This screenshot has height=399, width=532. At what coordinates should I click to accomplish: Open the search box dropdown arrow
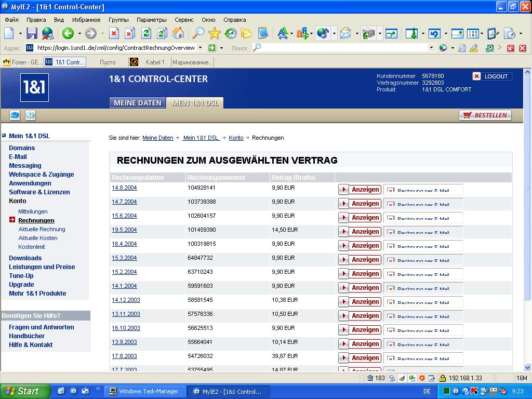pyautogui.click(x=431, y=48)
